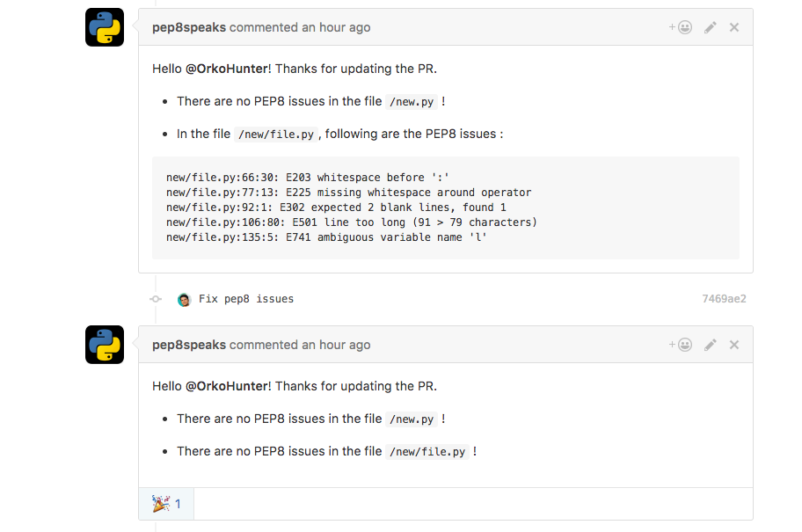This screenshot has height=532, width=802.
Task: Click the commit icon beside Fix pep8 issues
Action: 156,299
